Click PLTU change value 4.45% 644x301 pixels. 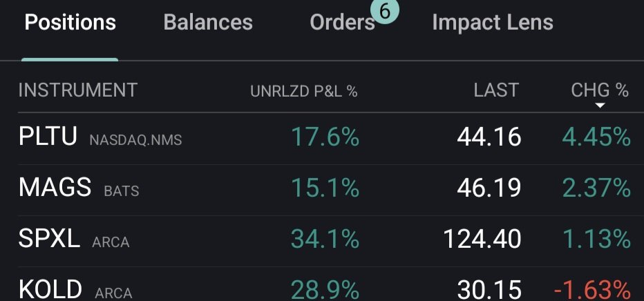tap(596, 137)
